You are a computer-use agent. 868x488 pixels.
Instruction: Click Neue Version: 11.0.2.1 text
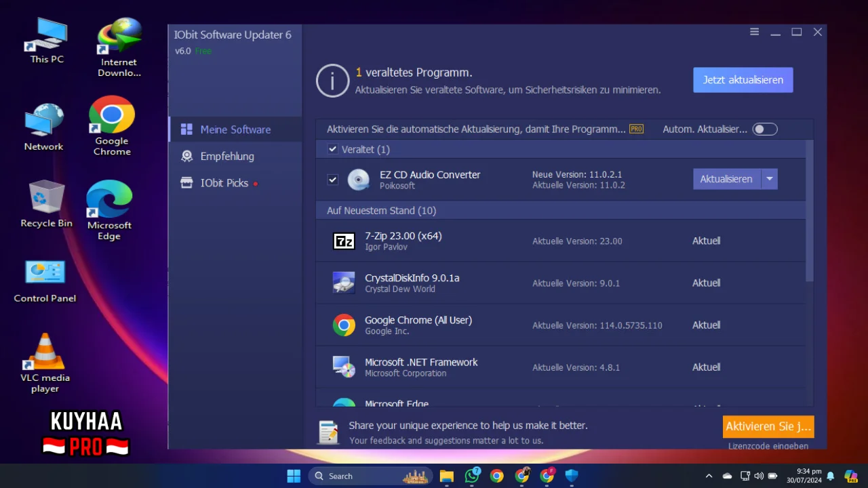coord(577,175)
